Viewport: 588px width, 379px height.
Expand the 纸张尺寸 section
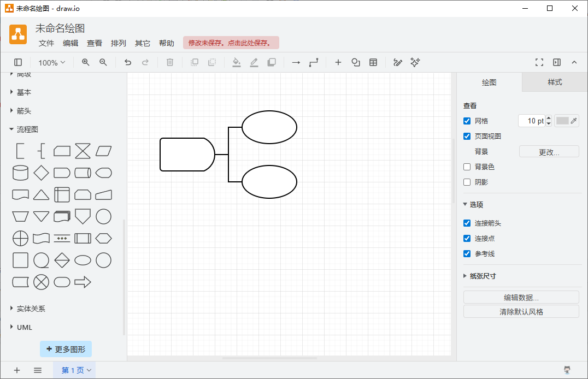pos(480,276)
